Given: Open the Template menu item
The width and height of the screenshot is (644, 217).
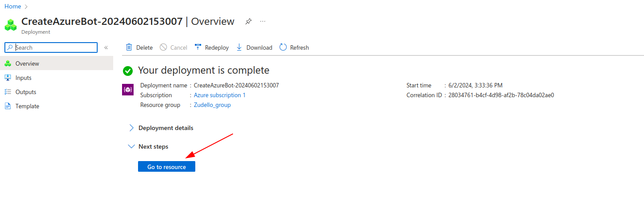Looking at the screenshot, I should point(56,106).
